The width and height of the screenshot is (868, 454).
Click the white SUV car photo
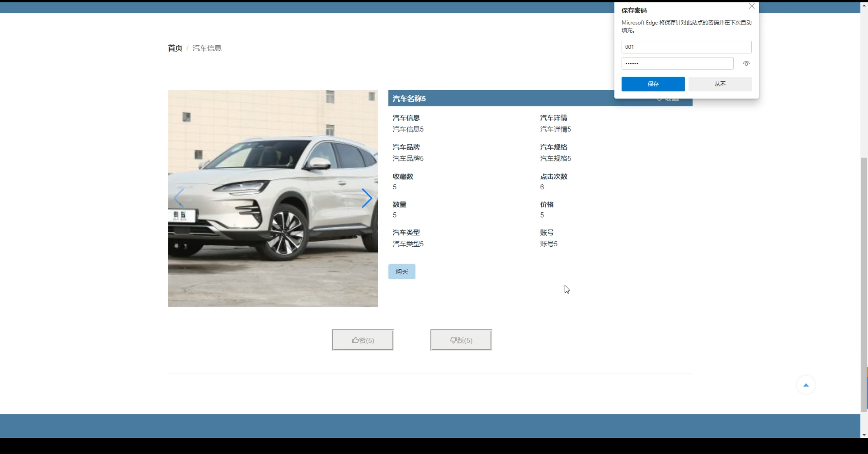(273, 198)
